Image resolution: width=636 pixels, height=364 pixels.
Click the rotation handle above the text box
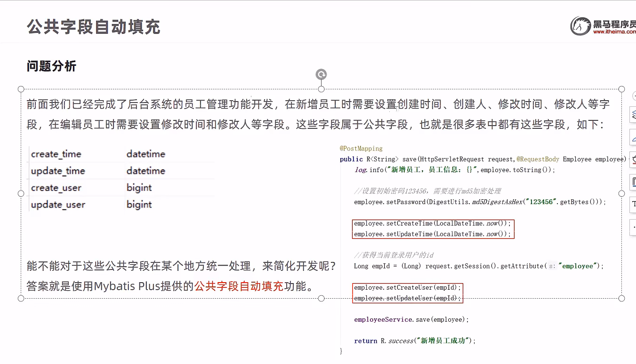tap(321, 74)
